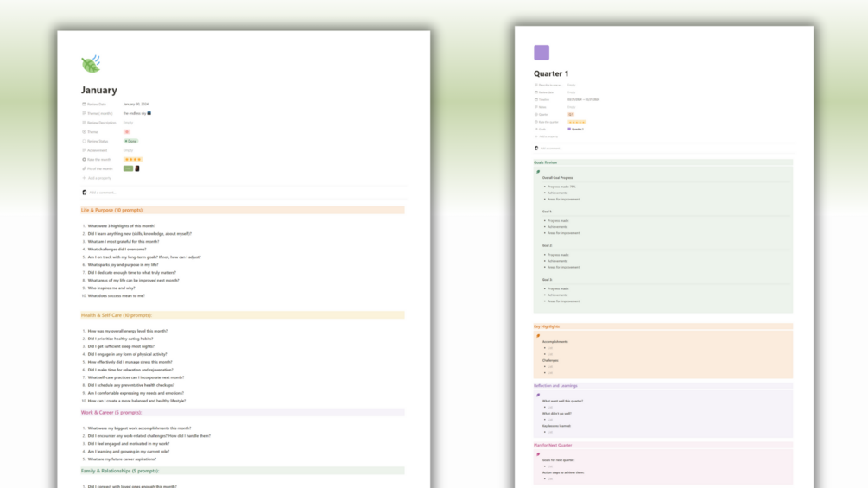The image size is (868, 488).
Task: Click 'Goals for next quarter:' text
Action: (558, 460)
